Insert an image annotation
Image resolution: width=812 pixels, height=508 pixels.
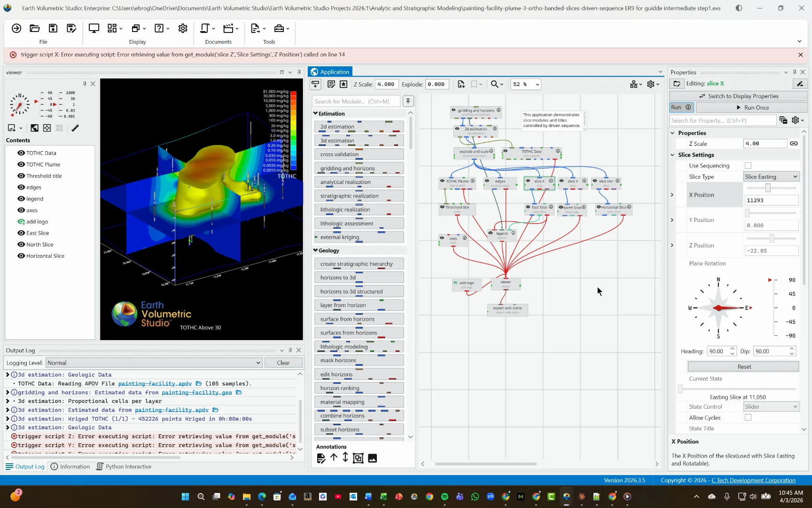372,458
